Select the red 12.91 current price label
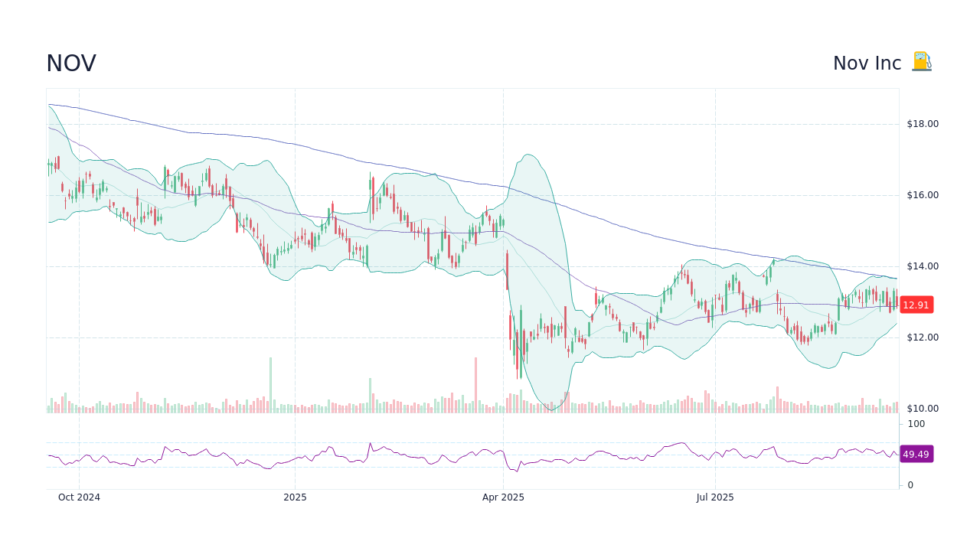980x551 pixels. 916,305
